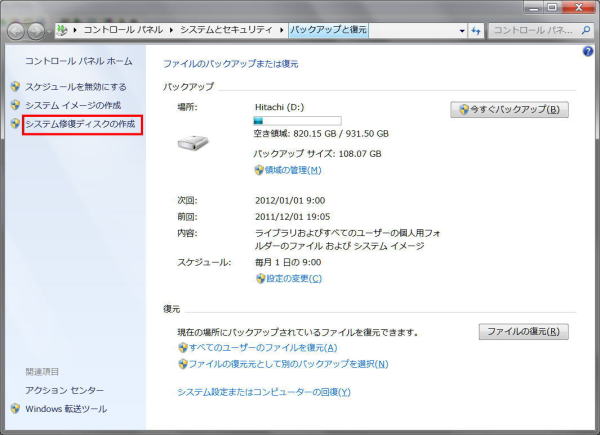600x435 pixels.
Task: Open システム修復ディスクの作成 link
Action: coord(80,124)
